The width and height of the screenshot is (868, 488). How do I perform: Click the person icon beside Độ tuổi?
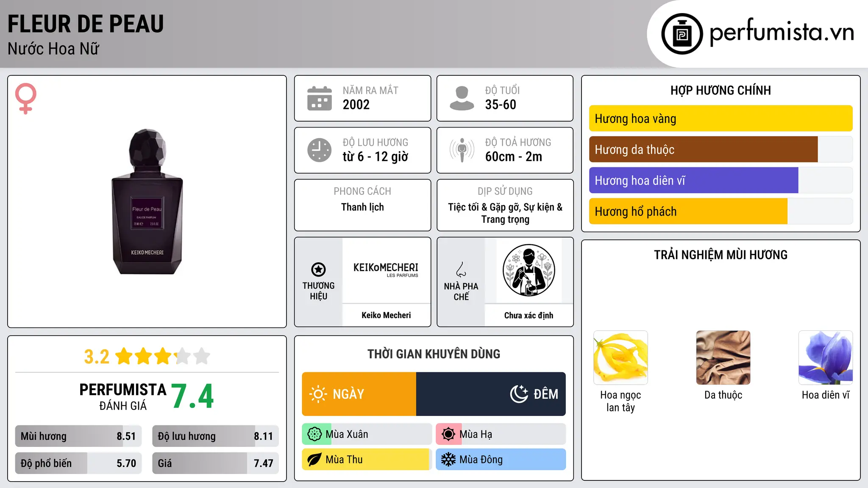[x=462, y=98]
